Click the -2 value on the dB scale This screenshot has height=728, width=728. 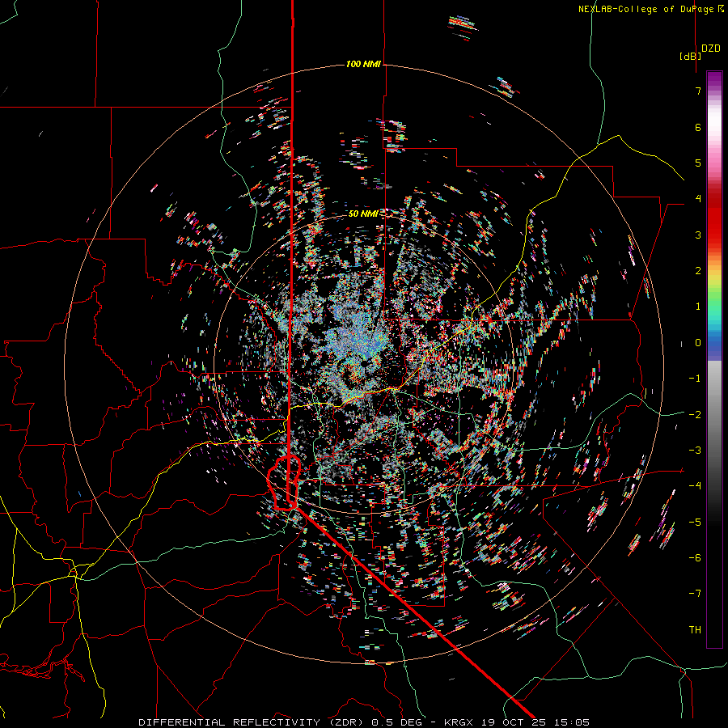click(695, 414)
